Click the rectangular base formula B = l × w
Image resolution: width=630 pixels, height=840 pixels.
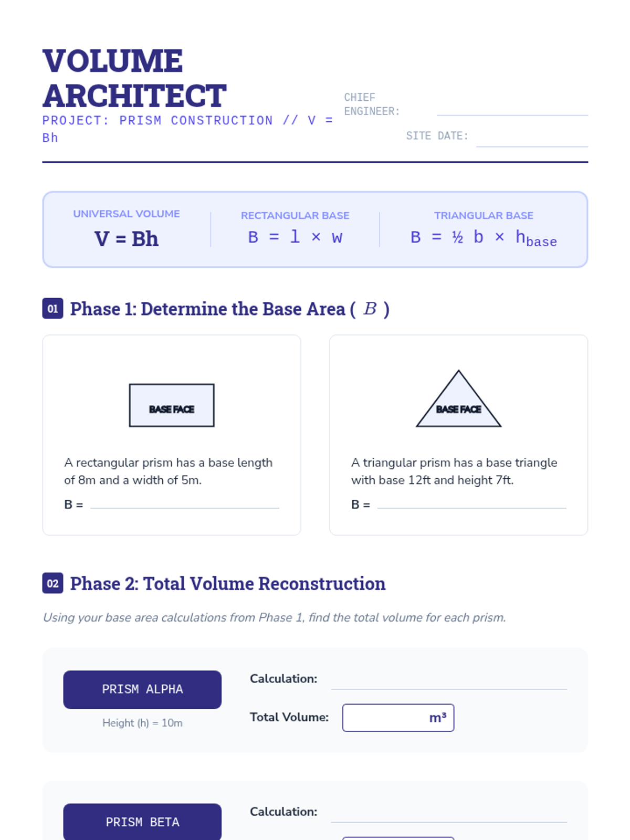pyautogui.click(x=295, y=237)
